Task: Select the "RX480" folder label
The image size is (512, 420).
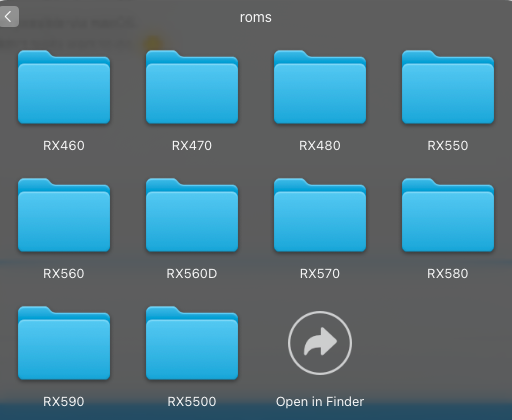Action: tap(320, 146)
